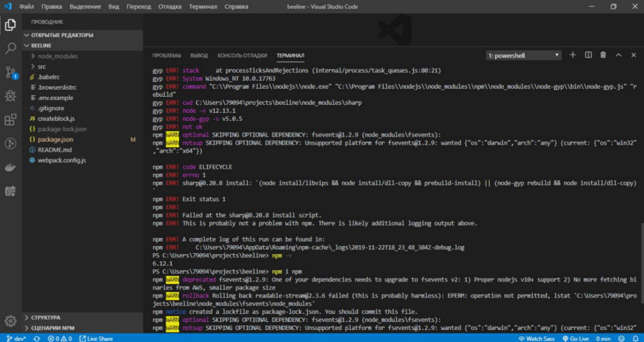644x342 pixels.
Task: Open webpack.config.js in explorer
Action: [83, 160]
